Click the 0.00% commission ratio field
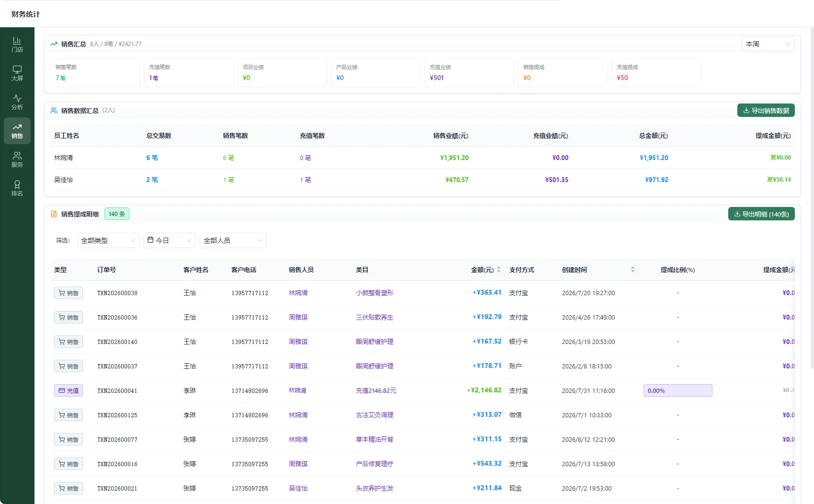 click(x=678, y=390)
